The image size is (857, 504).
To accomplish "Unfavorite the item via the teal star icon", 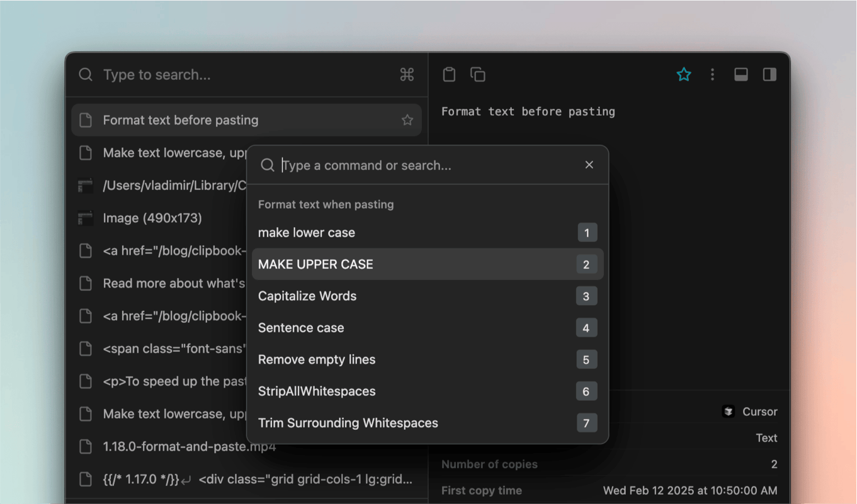I will [x=684, y=74].
